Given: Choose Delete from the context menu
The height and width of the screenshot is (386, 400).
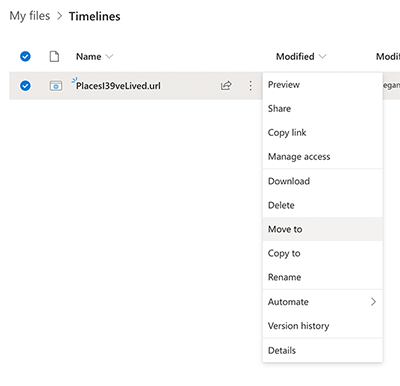Looking at the screenshot, I should coord(323,205).
